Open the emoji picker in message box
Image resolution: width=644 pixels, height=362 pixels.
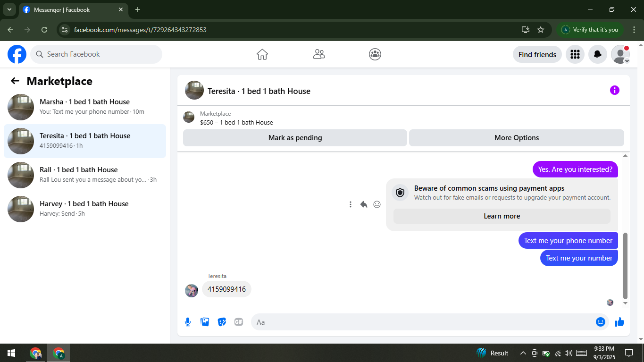[601, 322]
